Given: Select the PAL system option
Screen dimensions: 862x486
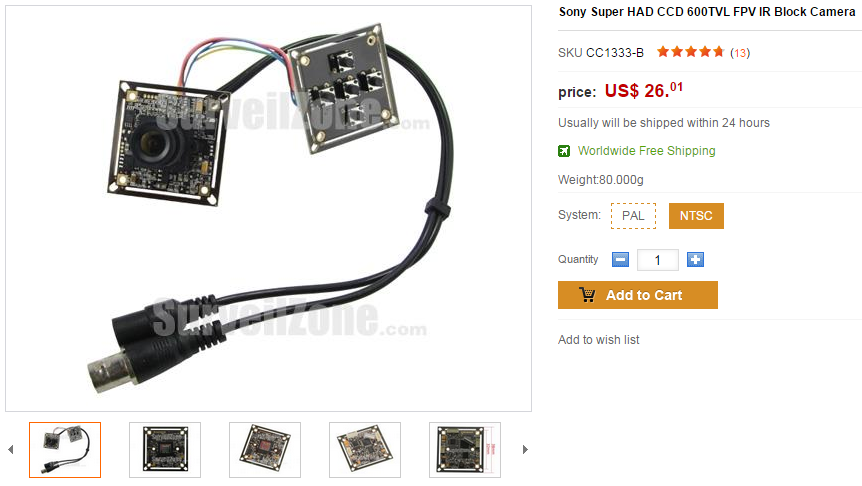Looking at the screenshot, I should [x=633, y=216].
